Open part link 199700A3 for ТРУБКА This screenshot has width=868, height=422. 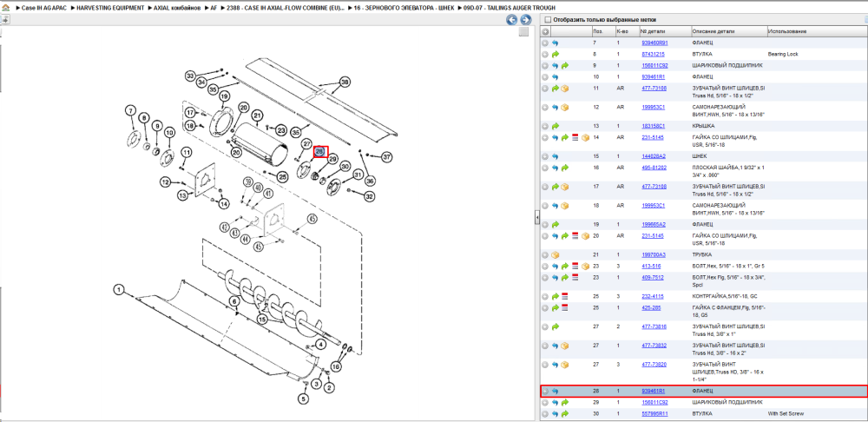pyautogui.click(x=654, y=254)
